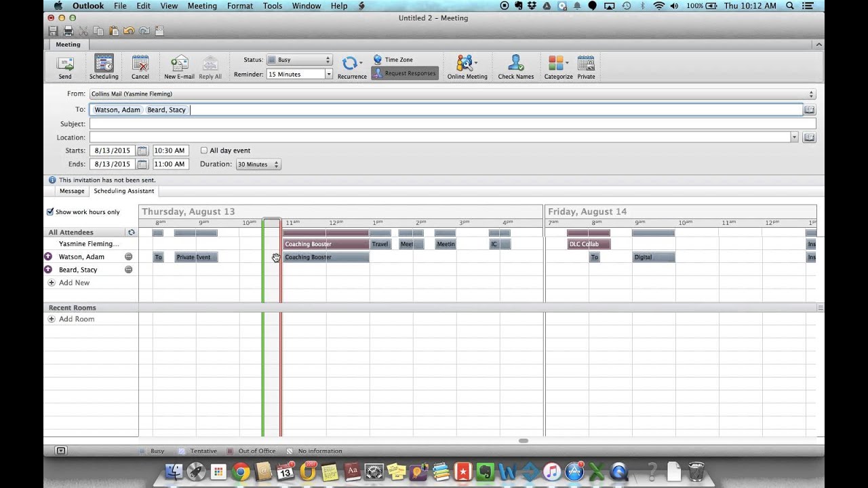Image resolution: width=868 pixels, height=488 pixels.
Task: Uncheck Show work hours only
Action: point(50,211)
